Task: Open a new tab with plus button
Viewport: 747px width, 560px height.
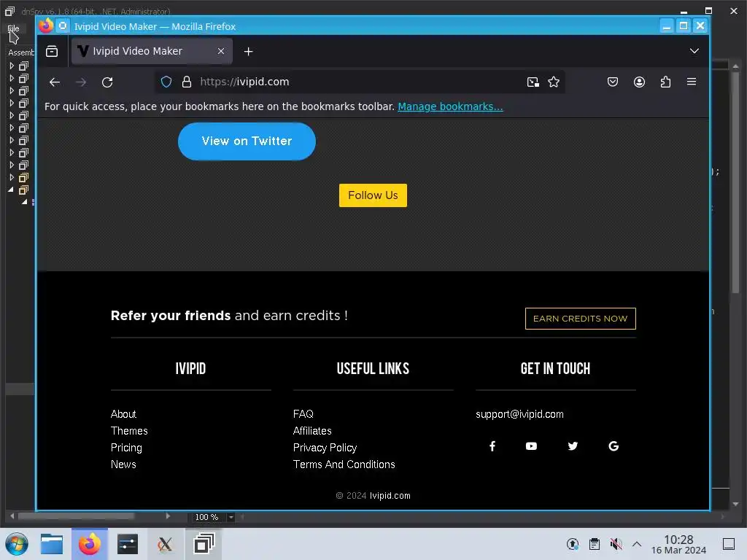Action: [x=248, y=51]
